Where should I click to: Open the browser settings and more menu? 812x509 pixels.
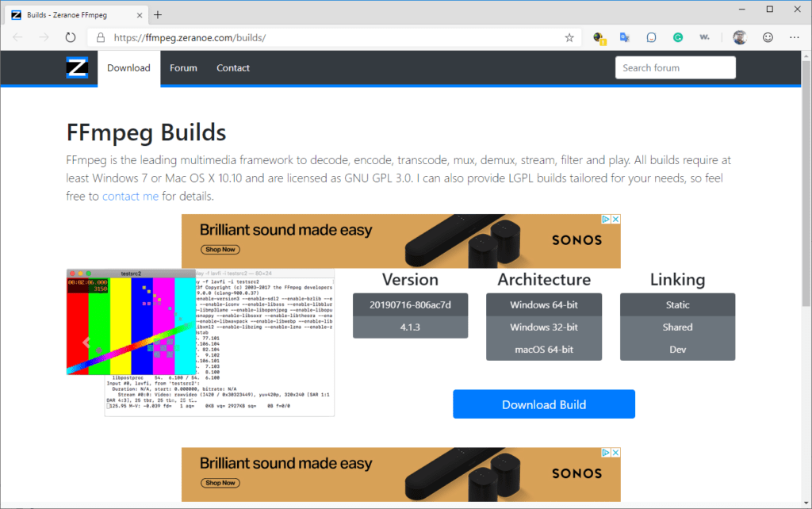[795, 37]
